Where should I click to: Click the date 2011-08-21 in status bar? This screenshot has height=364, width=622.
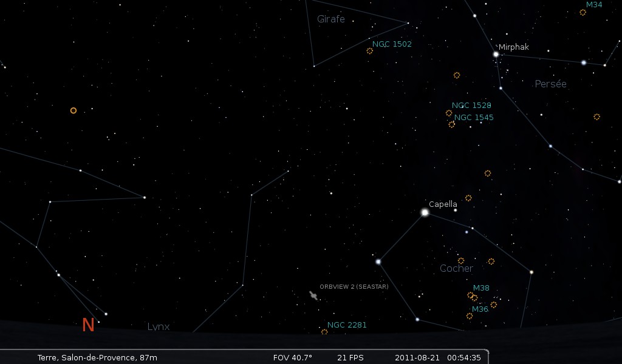click(417, 358)
